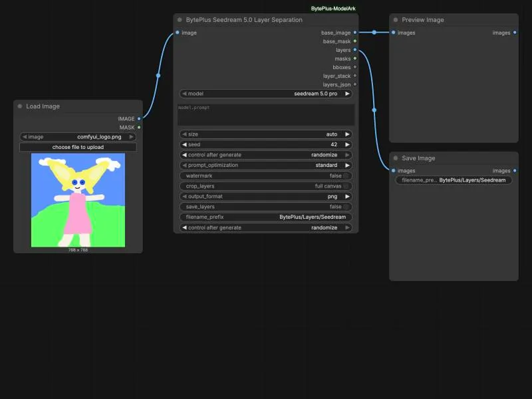The image size is (532, 399).
Task: Click the comfyui_logo.png preview thumbnail
Action: [x=78, y=200]
